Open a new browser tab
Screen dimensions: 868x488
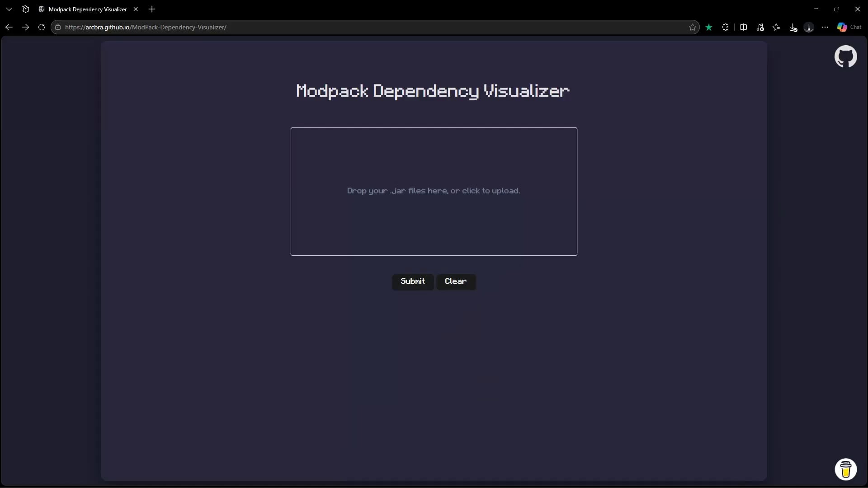(x=152, y=9)
